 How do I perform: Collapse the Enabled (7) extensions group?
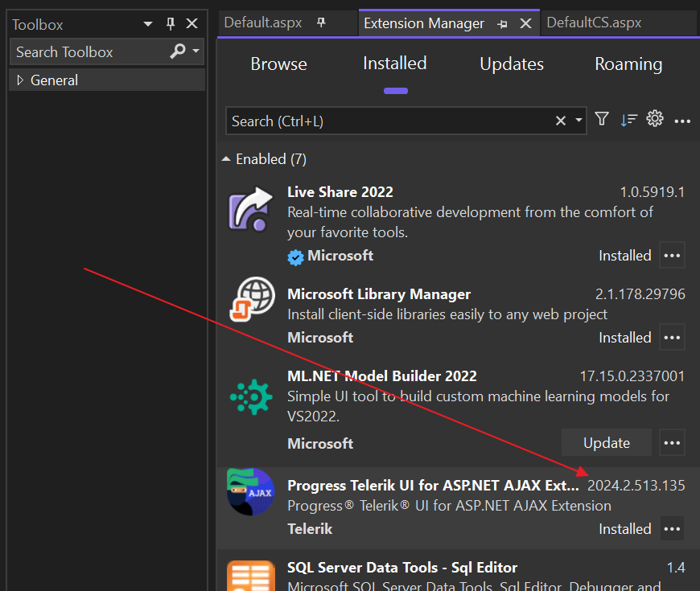pos(226,158)
